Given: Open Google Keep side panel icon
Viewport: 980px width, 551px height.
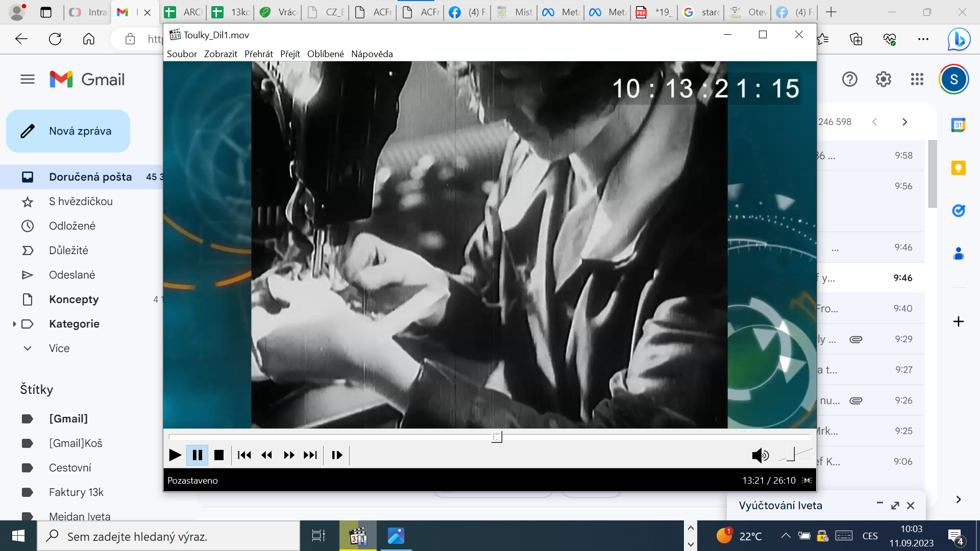Looking at the screenshot, I should (959, 168).
